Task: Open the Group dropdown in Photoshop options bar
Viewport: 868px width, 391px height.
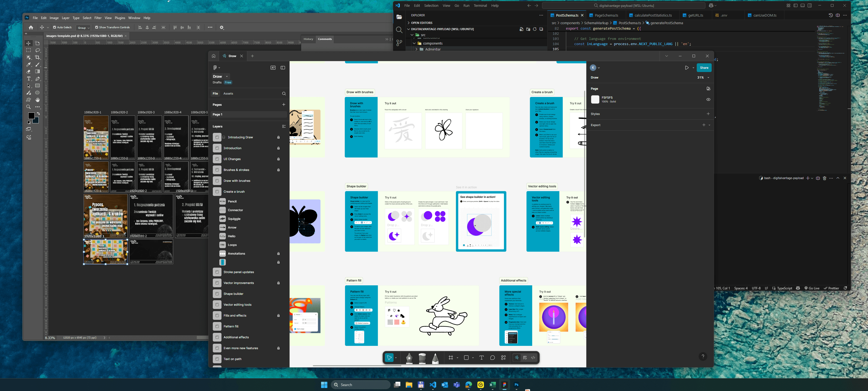Action: point(83,27)
